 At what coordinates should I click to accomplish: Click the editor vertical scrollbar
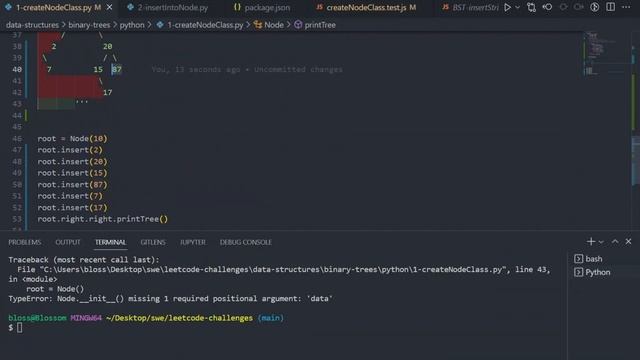636,131
